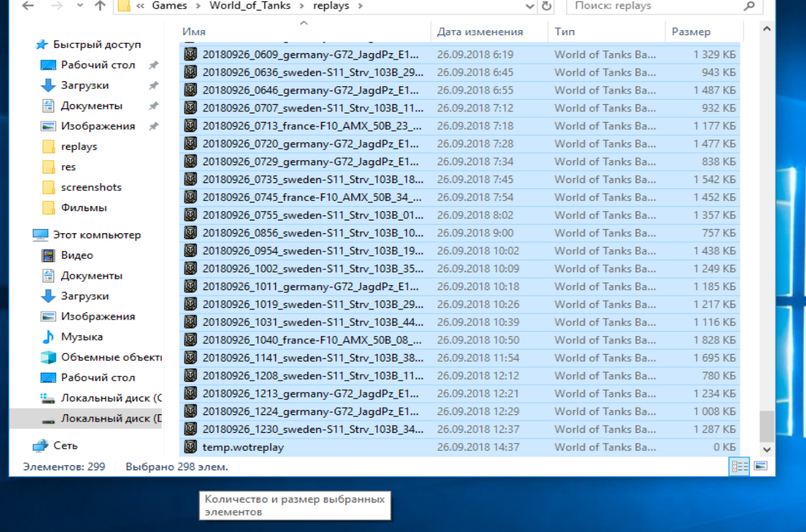Expand the chevron after Games breadcrumb
Image resolution: width=806 pixels, height=532 pixels.
[x=198, y=6]
